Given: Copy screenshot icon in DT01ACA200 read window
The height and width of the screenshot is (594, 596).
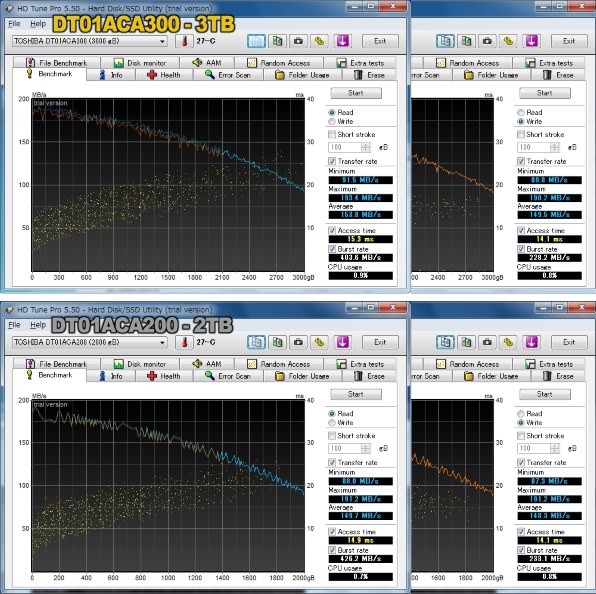Looking at the screenshot, I should point(277,342).
